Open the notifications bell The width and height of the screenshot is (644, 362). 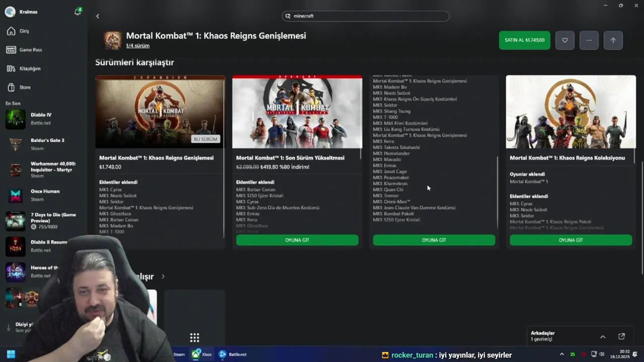tap(77, 12)
